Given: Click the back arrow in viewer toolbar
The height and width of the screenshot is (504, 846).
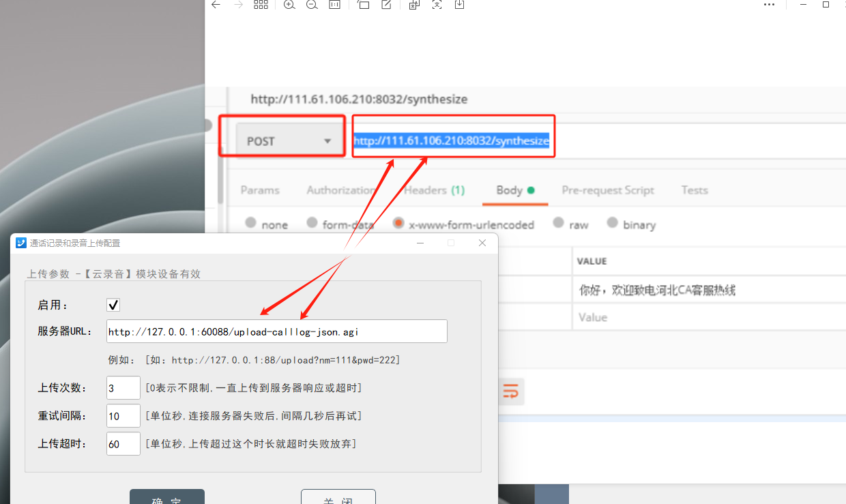Looking at the screenshot, I should pos(216,5).
